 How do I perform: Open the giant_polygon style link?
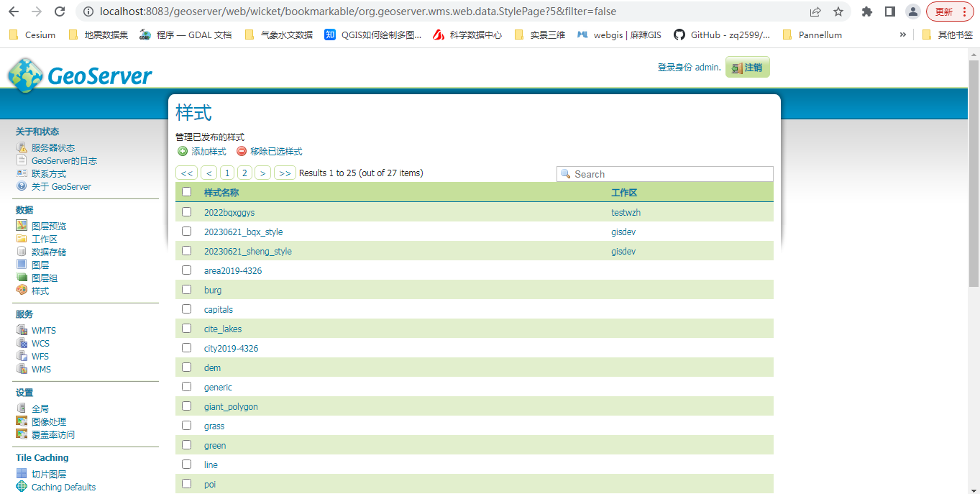(x=231, y=407)
